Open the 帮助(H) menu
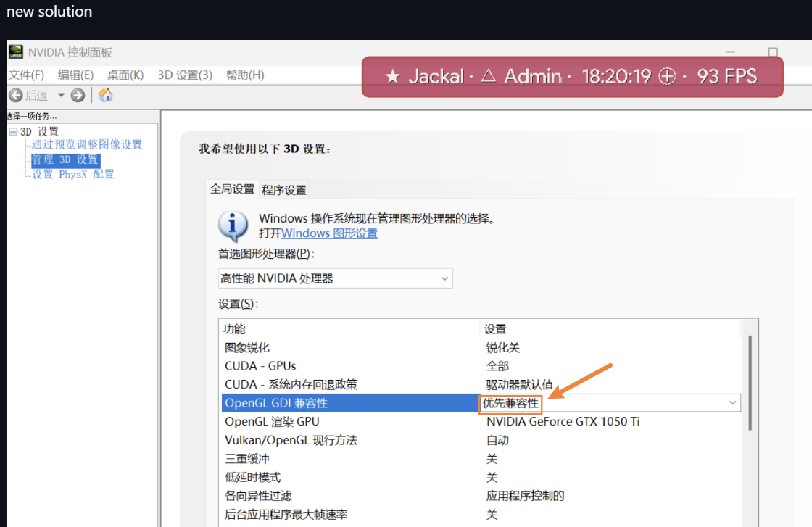The image size is (812, 527). 245,75
